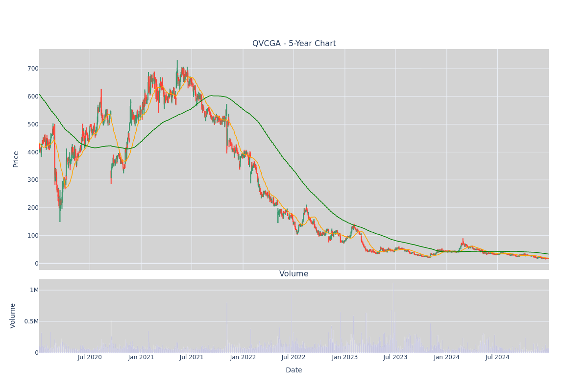Viewport: 588px width, 392px height.
Task: Click the Jul 2024 date label
Action: 497,357
